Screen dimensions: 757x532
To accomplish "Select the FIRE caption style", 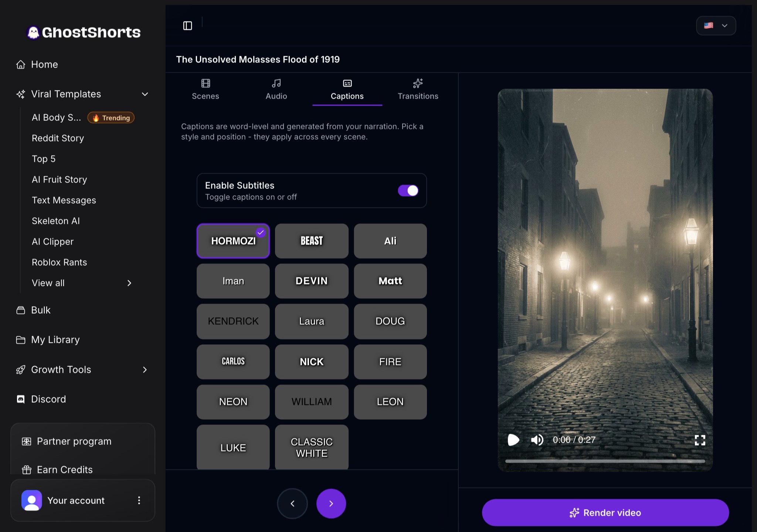I will pos(390,362).
